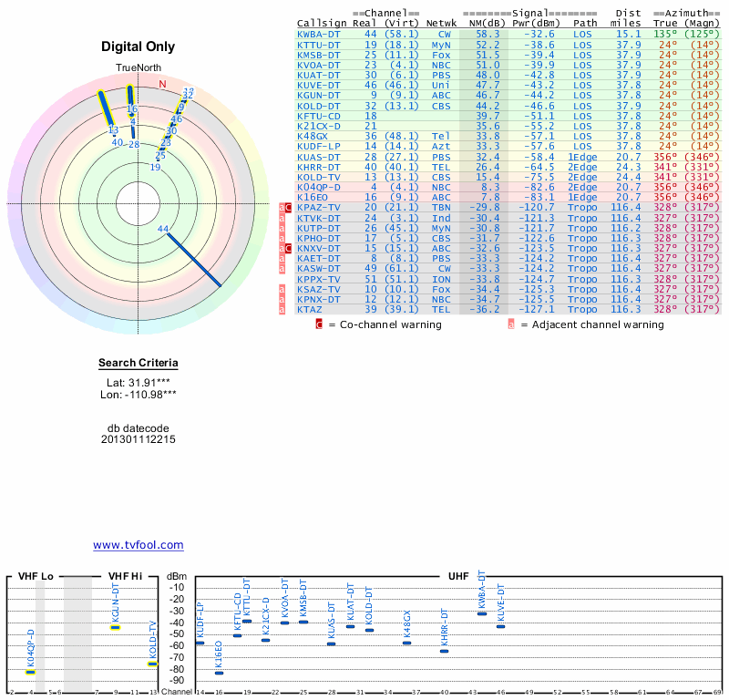Click the channel 40 label on the radar plot
Image resolution: width=729 pixels, height=700 pixels.
[x=118, y=142]
